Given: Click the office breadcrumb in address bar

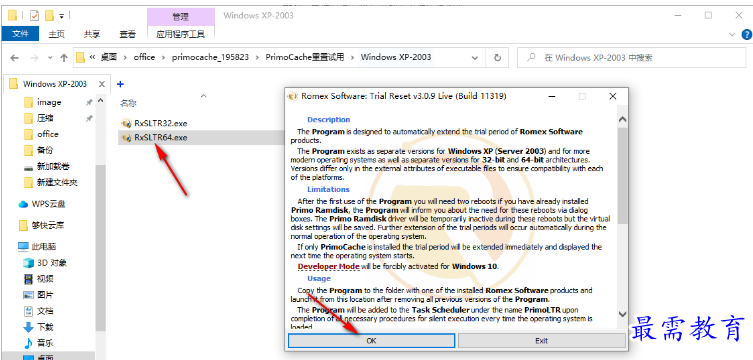Looking at the screenshot, I should [144, 57].
